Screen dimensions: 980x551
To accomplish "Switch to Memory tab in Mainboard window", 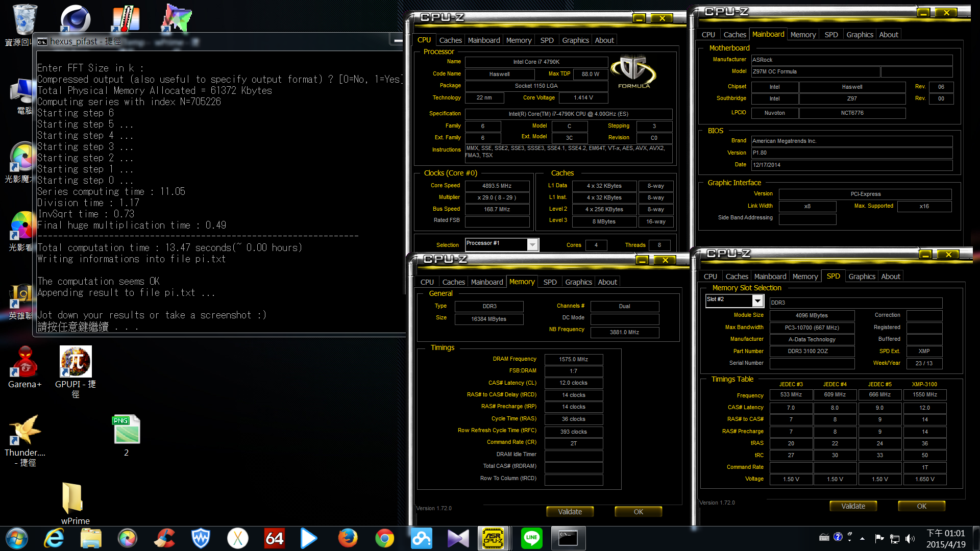I will 803,35.
